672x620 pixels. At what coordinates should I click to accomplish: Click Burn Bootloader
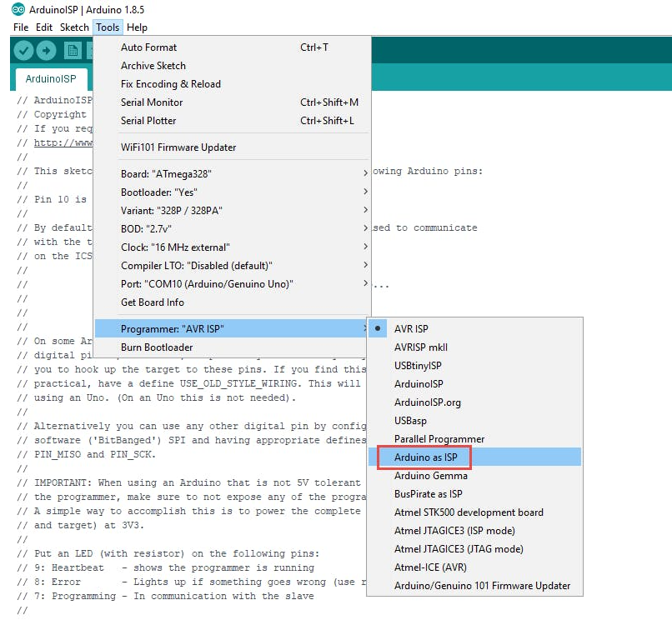coord(157,347)
